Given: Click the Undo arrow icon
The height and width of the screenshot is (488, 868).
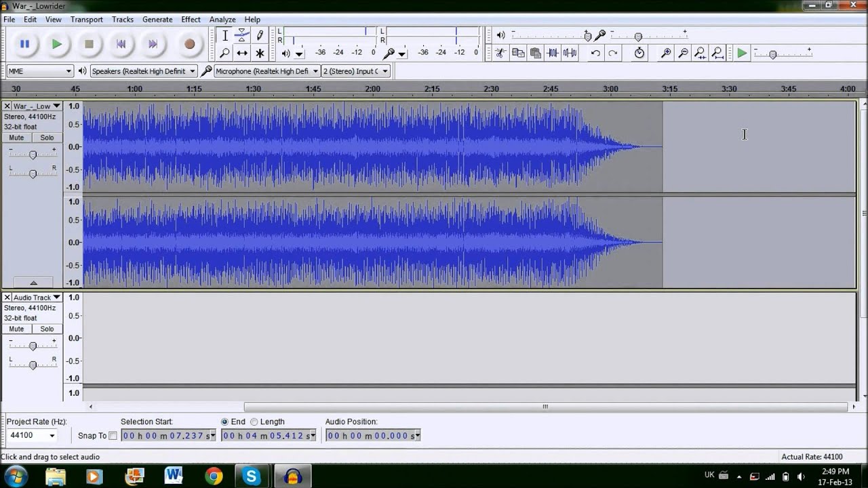Looking at the screenshot, I should tap(595, 53).
